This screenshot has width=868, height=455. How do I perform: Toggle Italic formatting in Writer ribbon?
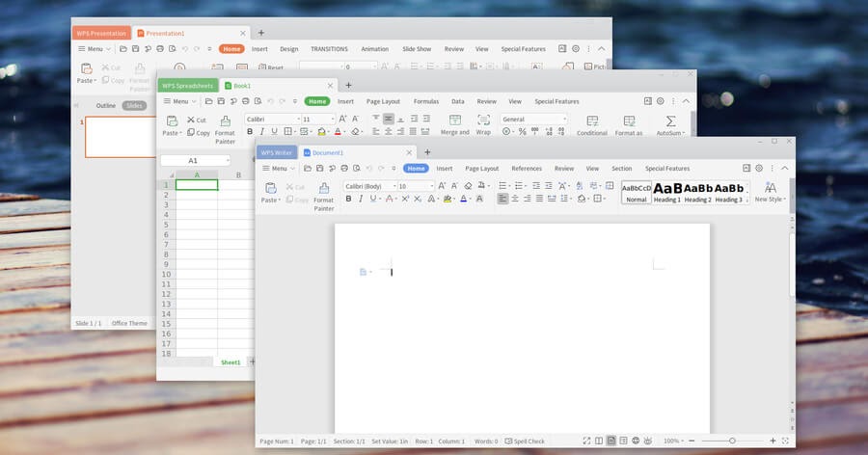pos(362,199)
